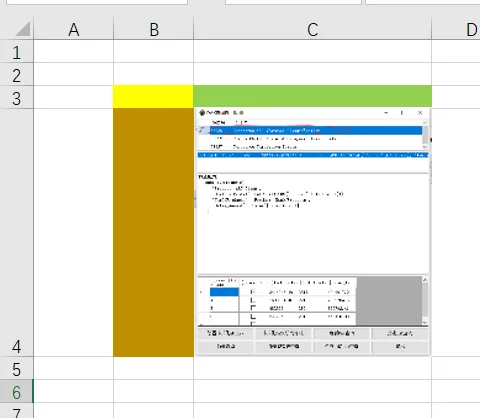Select column C header
This screenshot has width=480, height=418.
point(312,29)
